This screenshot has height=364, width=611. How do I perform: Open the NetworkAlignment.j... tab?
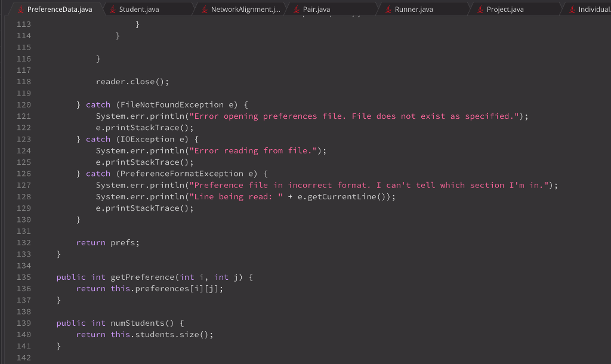pyautogui.click(x=240, y=9)
